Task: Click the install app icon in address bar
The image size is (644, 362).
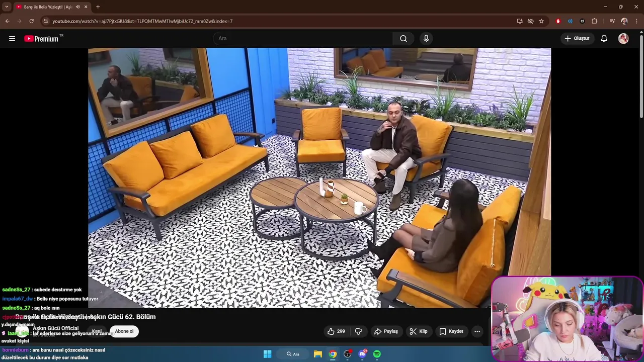Action: tap(520, 21)
